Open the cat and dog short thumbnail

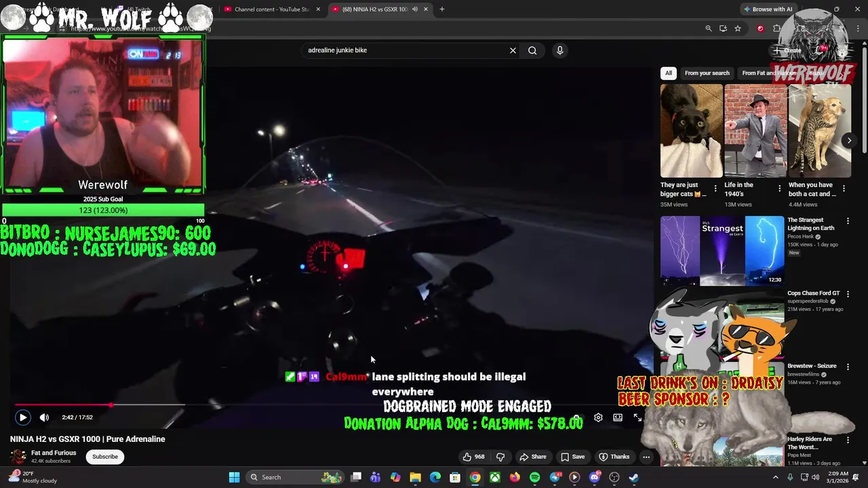click(819, 131)
